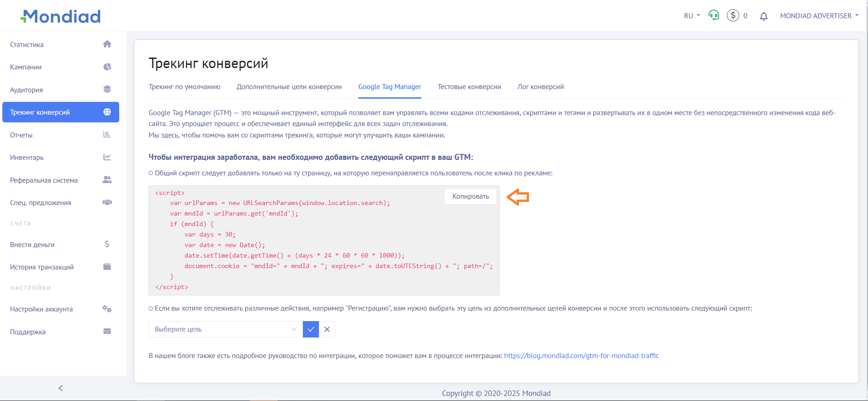Viewport: 868px width, 401px height.
Task: Click the layers icon beside Аудитория
Action: 107,90
